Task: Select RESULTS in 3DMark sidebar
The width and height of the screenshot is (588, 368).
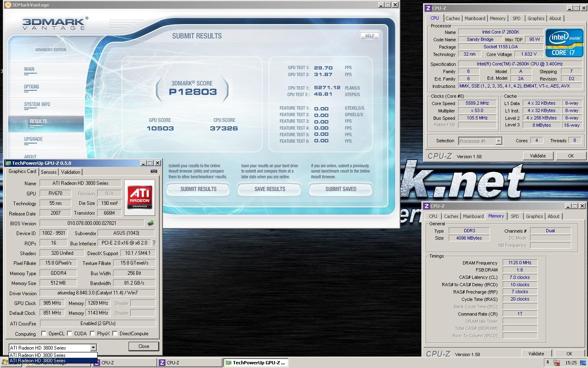Action: pyautogui.click(x=38, y=121)
